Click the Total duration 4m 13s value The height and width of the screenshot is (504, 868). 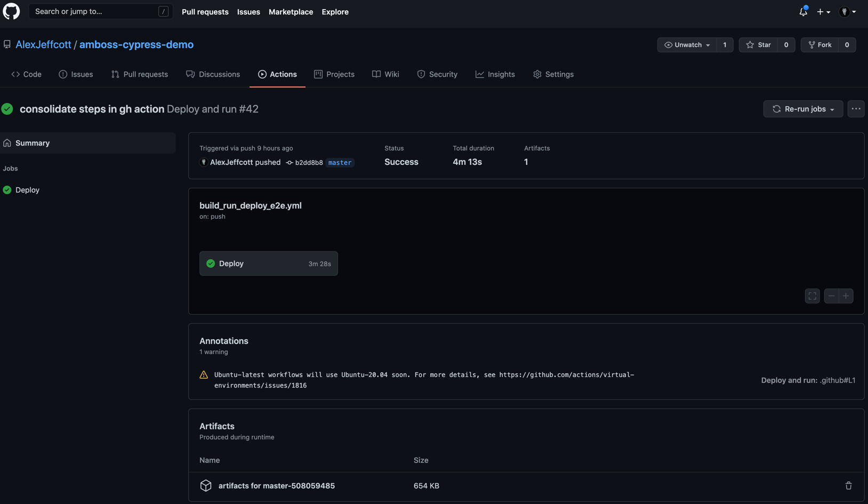pos(467,162)
